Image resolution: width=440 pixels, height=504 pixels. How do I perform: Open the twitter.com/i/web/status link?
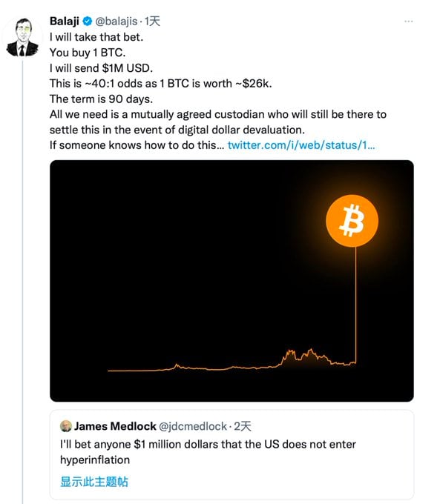coord(301,145)
